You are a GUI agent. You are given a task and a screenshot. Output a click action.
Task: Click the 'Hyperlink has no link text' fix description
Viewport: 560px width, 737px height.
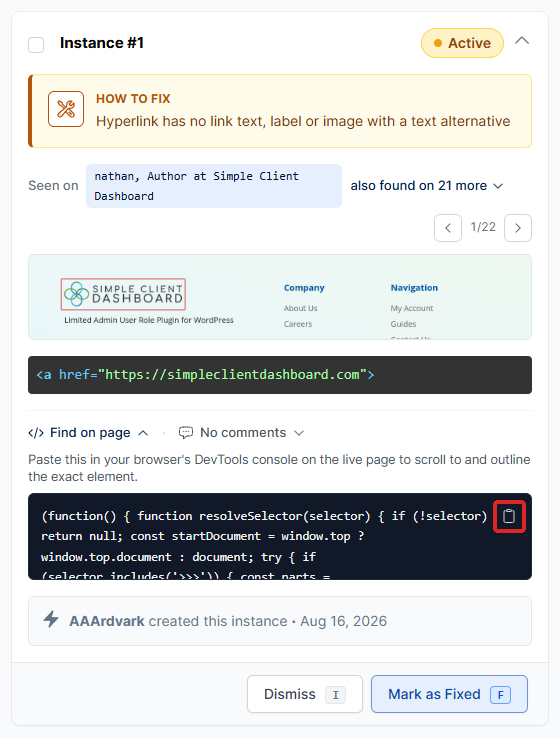point(303,121)
